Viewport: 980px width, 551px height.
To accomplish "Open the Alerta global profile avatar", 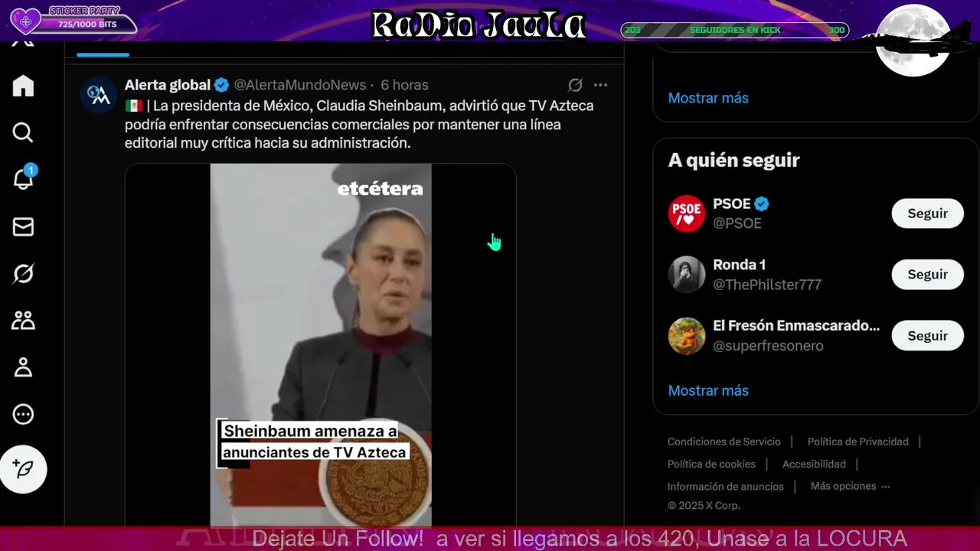I will [x=99, y=95].
